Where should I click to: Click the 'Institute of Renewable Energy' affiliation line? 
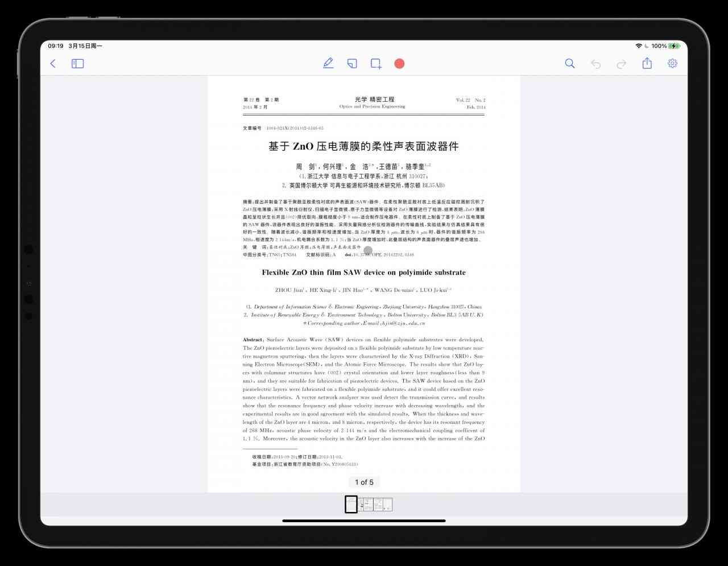pyautogui.click(x=363, y=315)
